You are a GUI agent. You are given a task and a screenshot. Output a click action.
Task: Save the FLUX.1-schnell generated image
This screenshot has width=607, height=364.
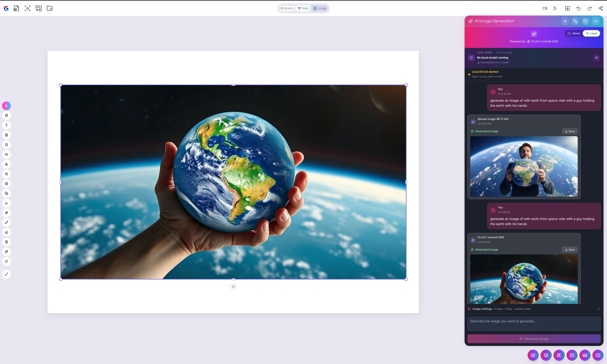coord(570,250)
